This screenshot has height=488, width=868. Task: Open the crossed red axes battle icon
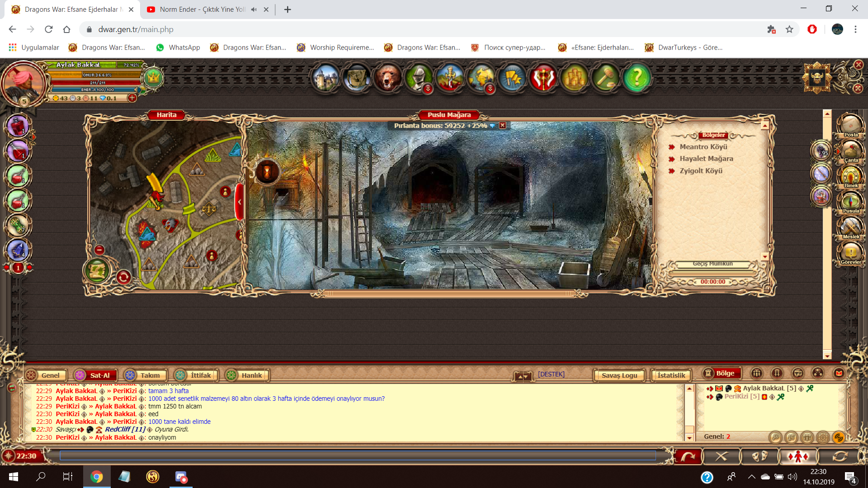tap(543, 78)
